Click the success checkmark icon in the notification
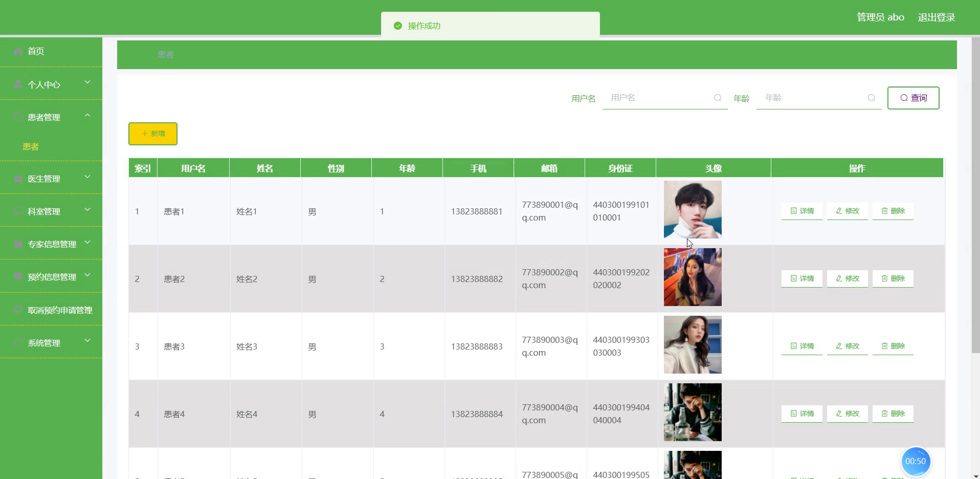980x479 pixels. [397, 26]
